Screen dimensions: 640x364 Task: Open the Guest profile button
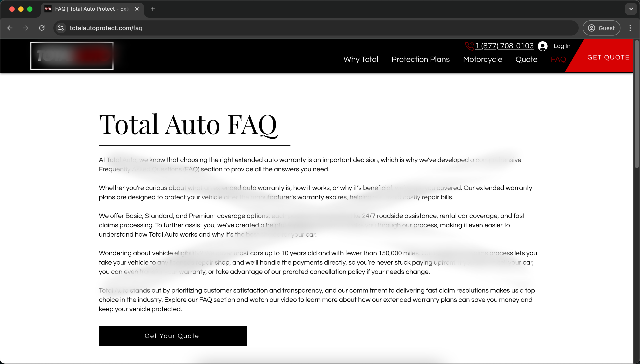(601, 28)
